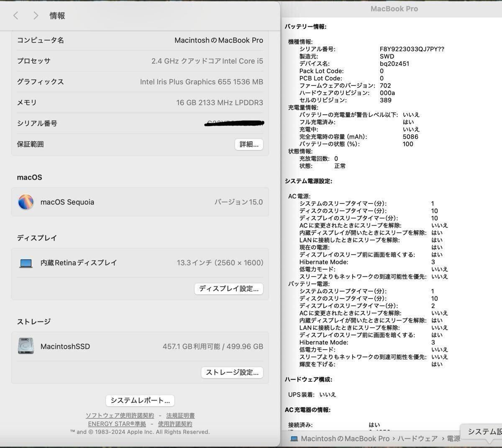Image resolution: width=502 pixels, height=448 pixels.
Task: Click 'Macintosh の MacBook Pro' path bar segment
Action: coord(345,439)
